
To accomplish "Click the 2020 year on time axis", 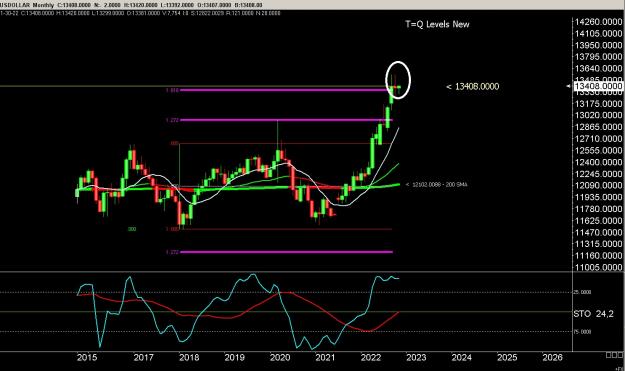I will [x=280, y=357].
